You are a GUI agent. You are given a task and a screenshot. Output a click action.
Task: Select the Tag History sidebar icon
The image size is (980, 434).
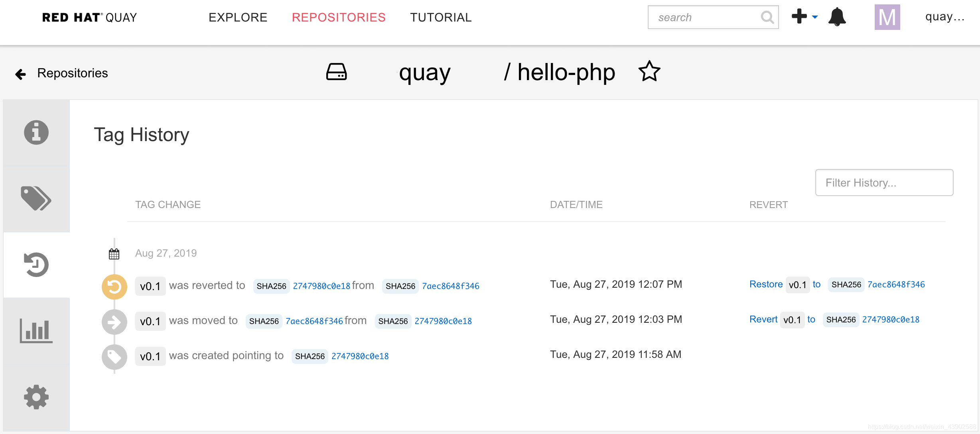[x=36, y=264]
